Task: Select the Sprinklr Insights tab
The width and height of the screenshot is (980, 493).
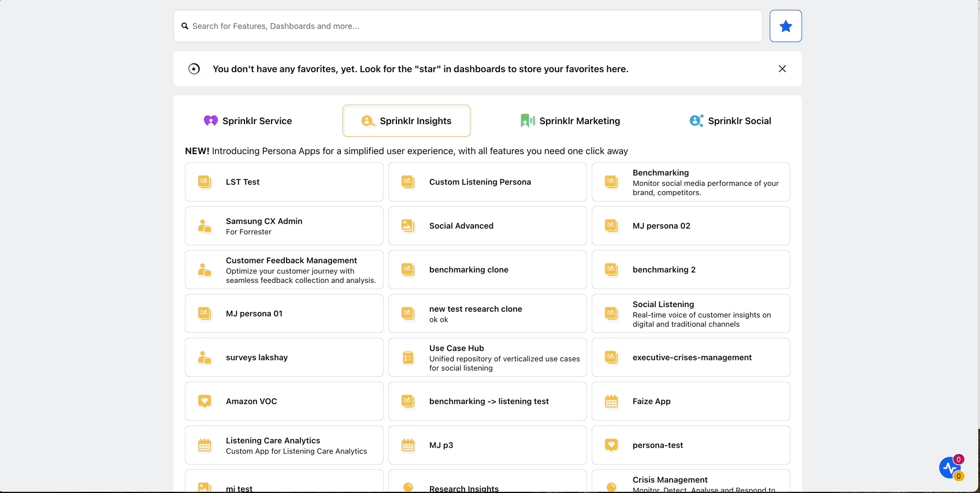Action: tap(406, 121)
